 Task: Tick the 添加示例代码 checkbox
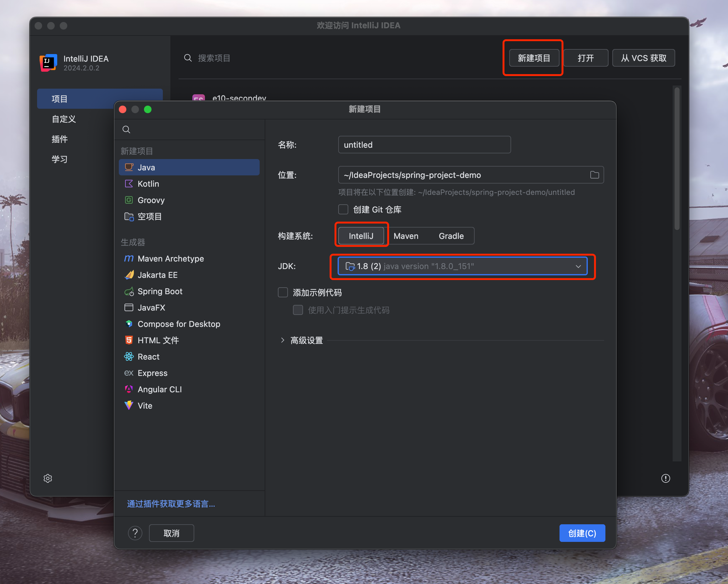(x=283, y=292)
